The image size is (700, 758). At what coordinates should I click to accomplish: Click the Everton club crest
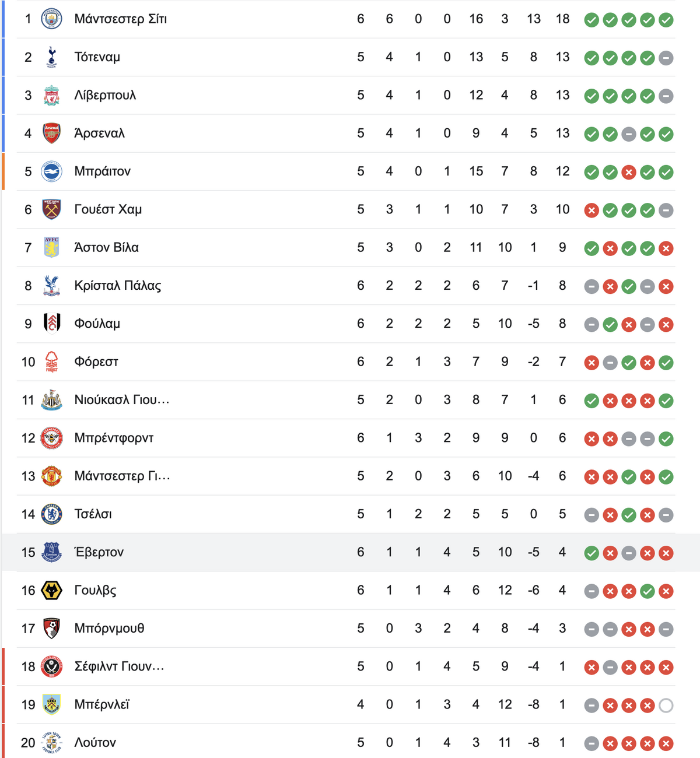tap(52, 552)
